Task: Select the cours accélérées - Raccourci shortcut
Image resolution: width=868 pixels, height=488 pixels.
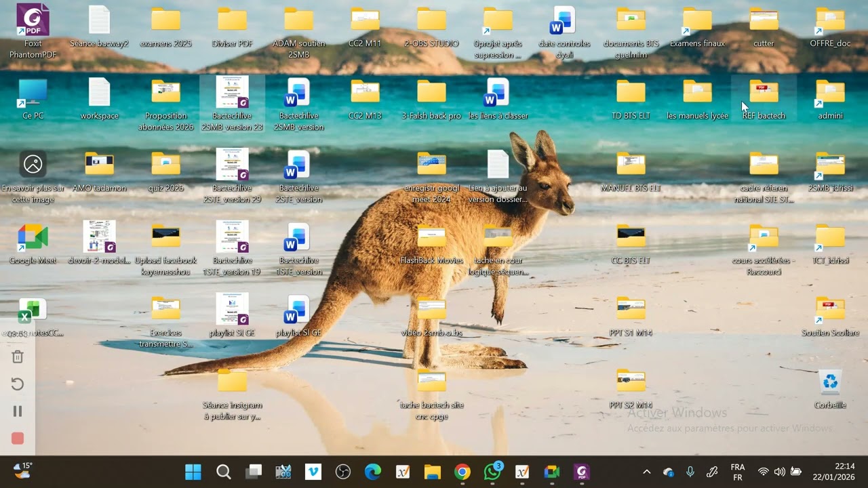Action: (764, 249)
